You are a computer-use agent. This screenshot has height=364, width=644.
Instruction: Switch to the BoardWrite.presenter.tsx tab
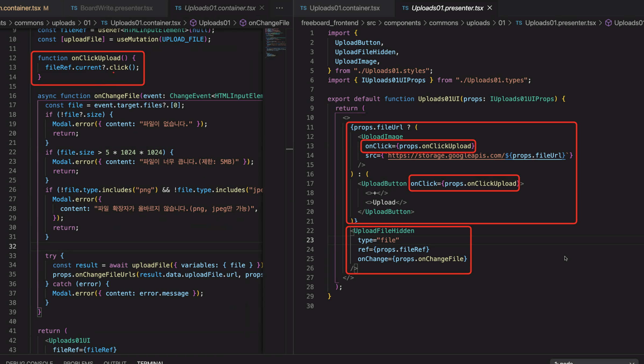pyautogui.click(x=116, y=8)
